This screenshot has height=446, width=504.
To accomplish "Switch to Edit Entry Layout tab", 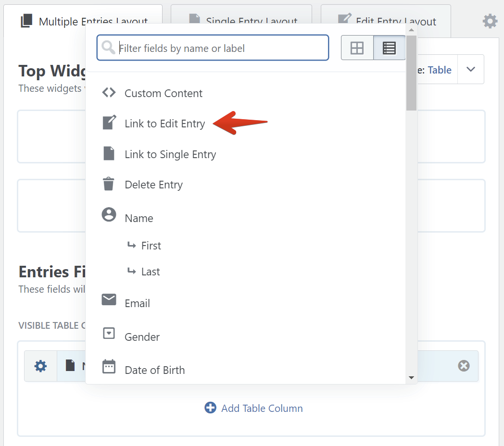I will [386, 14].
